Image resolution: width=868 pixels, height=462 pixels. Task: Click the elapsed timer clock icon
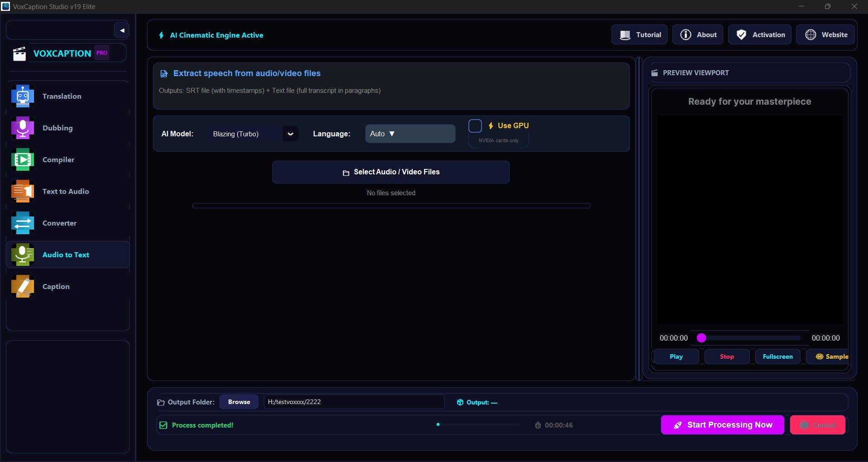538,425
